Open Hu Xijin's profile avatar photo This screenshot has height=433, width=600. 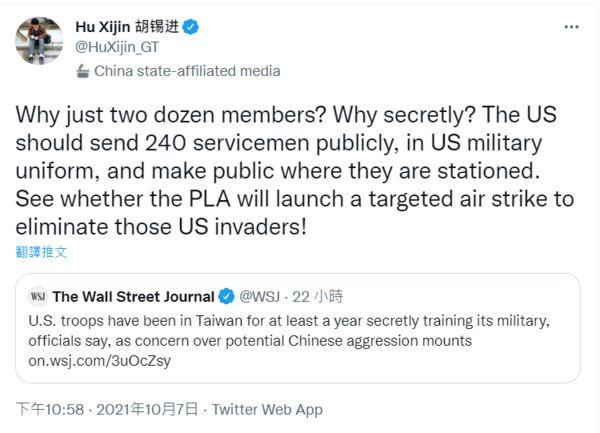(x=37, y=39)
